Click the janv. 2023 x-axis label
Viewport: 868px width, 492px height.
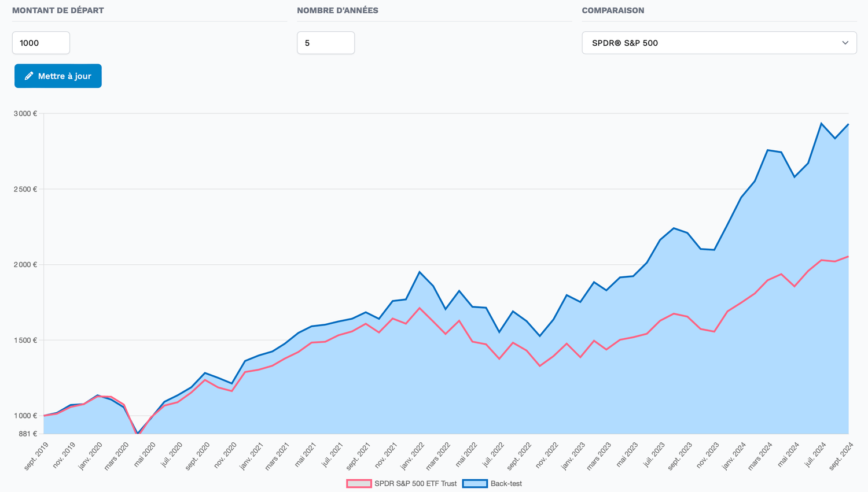coord(575,456)
